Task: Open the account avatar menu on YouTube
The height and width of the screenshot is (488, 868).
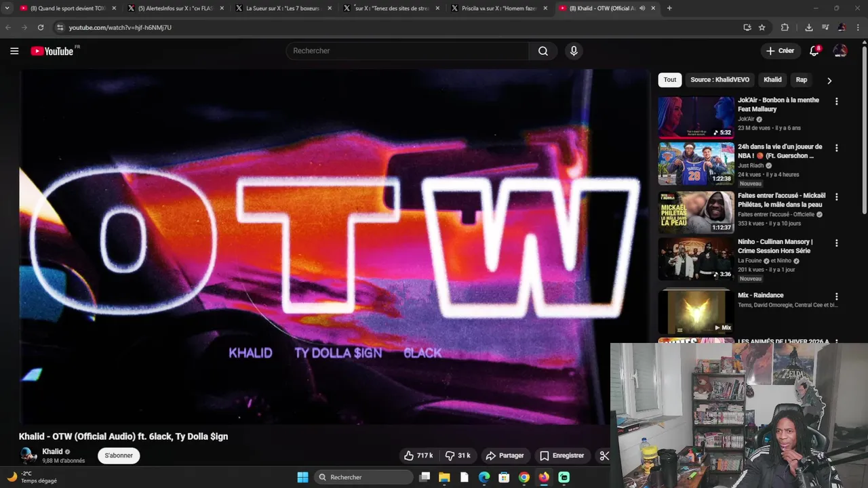Action: tap(840, 51)
